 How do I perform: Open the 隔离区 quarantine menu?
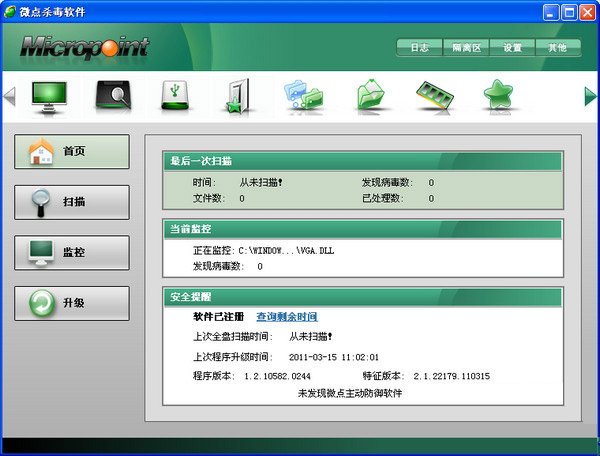click(466, 47)
